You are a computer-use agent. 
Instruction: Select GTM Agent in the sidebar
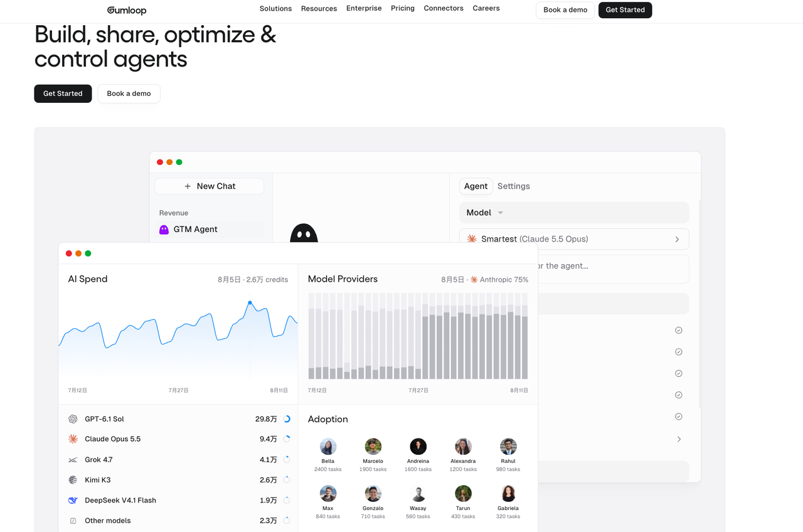click(210, 230)
